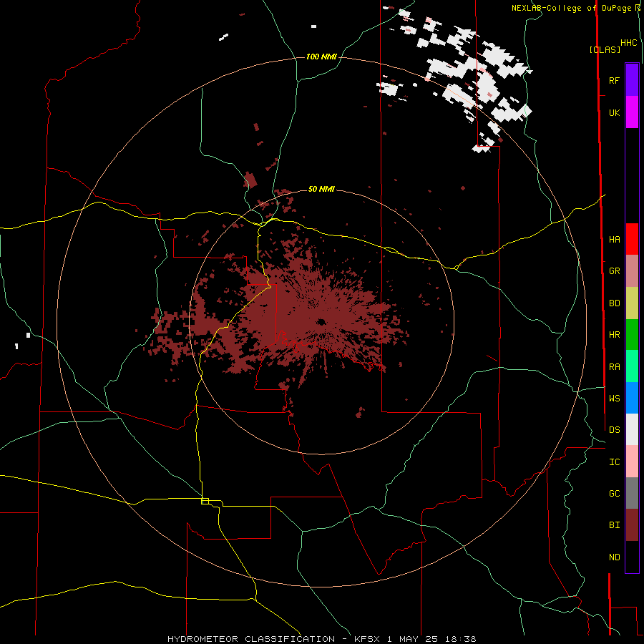The width and height of the screenshot is (644, 644).
Task: Click the HHC product label
Action: click(x=628, y=43)
